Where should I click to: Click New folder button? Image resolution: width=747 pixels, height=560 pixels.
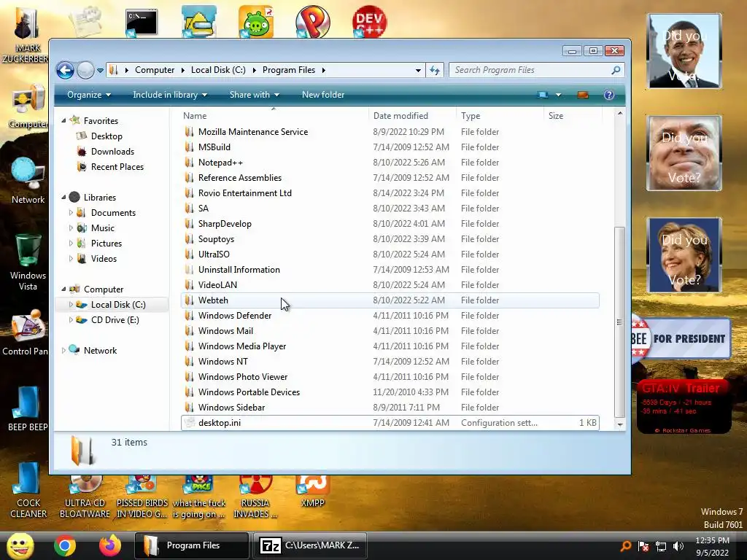pos(323,95)
